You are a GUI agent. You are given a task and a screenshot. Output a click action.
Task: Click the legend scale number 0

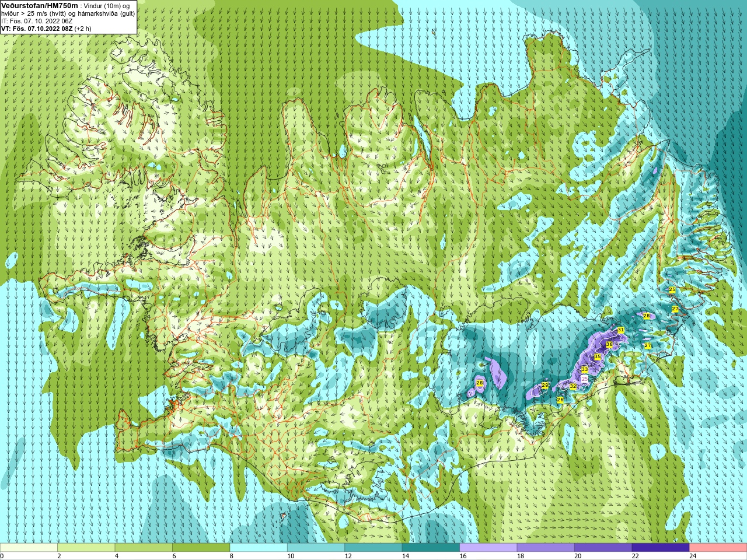(x=2, y=556)
